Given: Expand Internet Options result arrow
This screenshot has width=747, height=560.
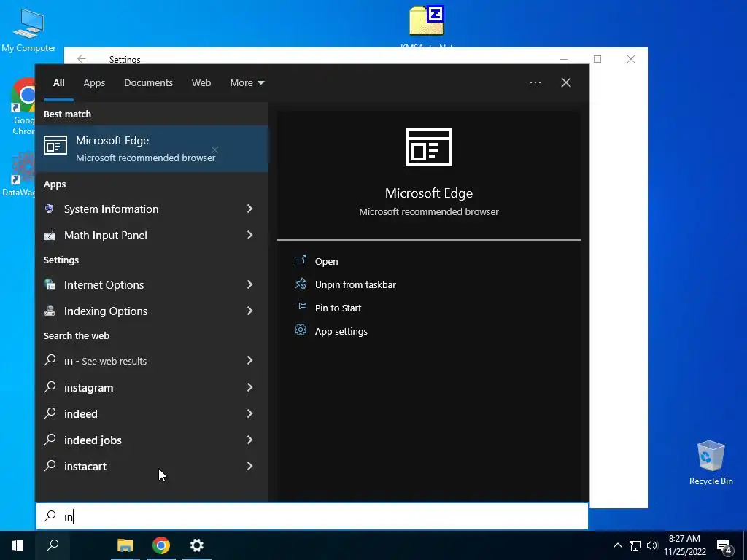Looking at the screenshot, I should pyautogui.click(x=249, y=284).
